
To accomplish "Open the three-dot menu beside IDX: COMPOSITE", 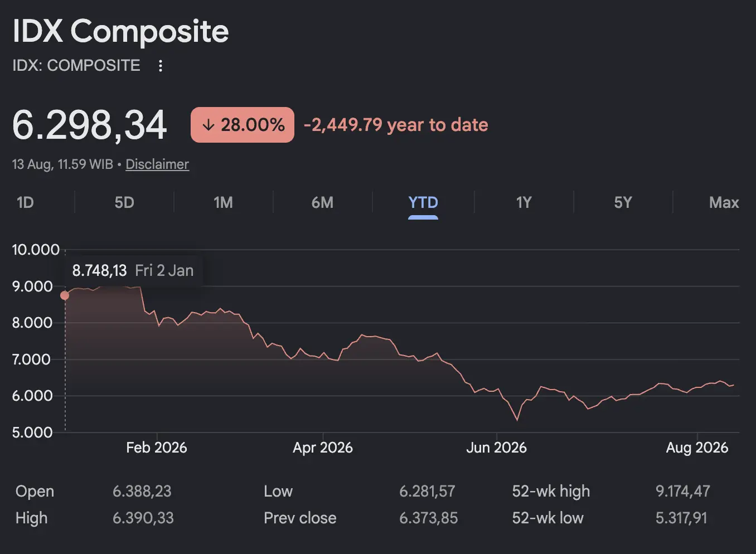I will (161, 66).
